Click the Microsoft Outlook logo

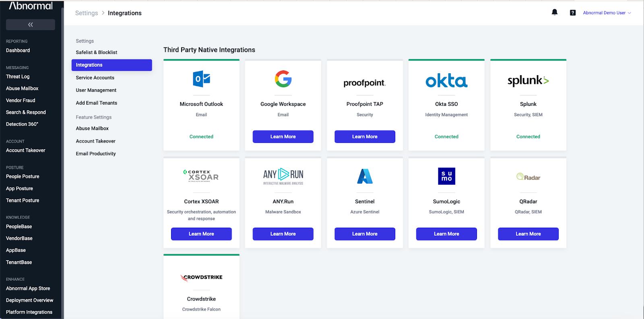tap(201, 79)
